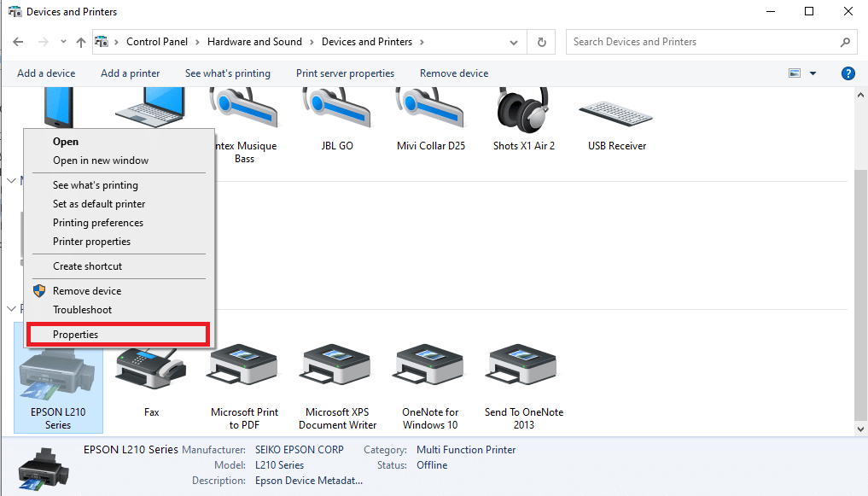Click Control Panel in the address bar
868x496 pixels.
pyautogui.click(x=157, y=42)
